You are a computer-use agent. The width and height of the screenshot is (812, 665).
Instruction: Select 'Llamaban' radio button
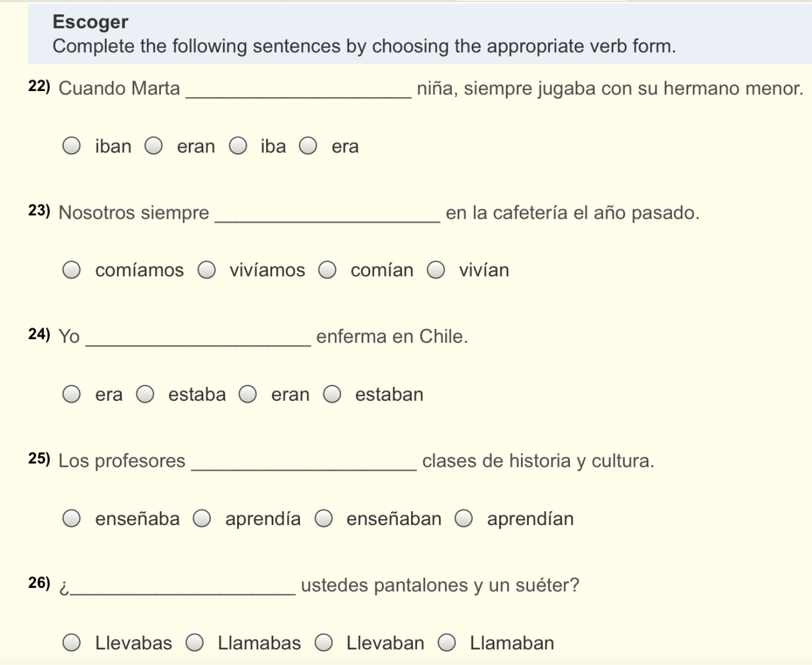[447, 643]
